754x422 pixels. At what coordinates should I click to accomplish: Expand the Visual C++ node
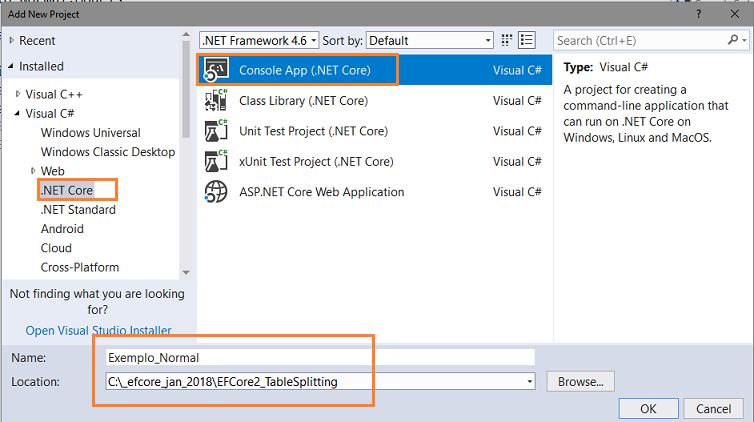(18, 94)
